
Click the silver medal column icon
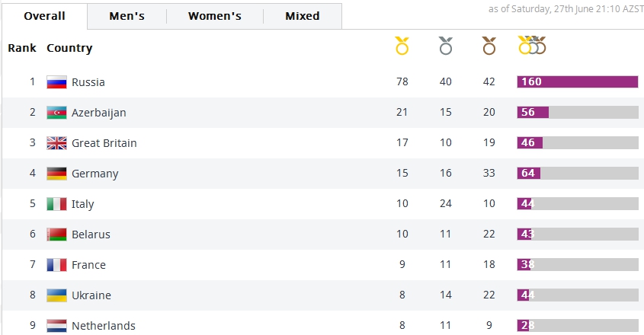(x=446, y=46)
